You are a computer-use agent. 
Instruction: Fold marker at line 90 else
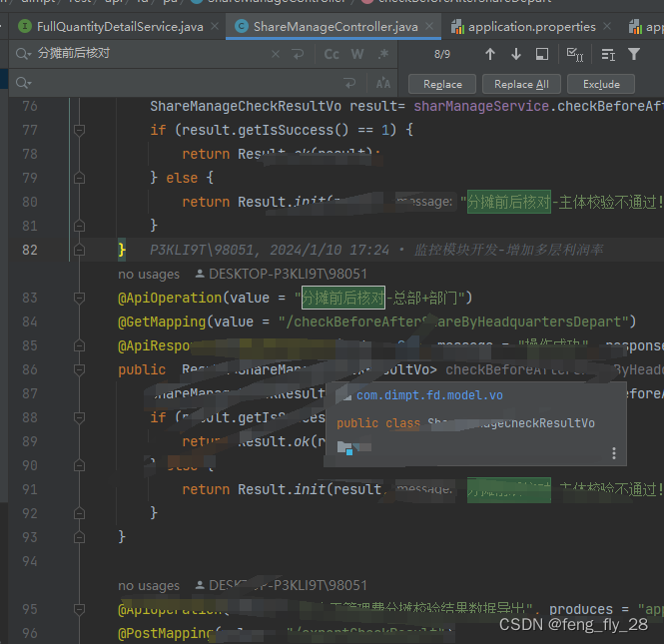click(x=79, y=465)
